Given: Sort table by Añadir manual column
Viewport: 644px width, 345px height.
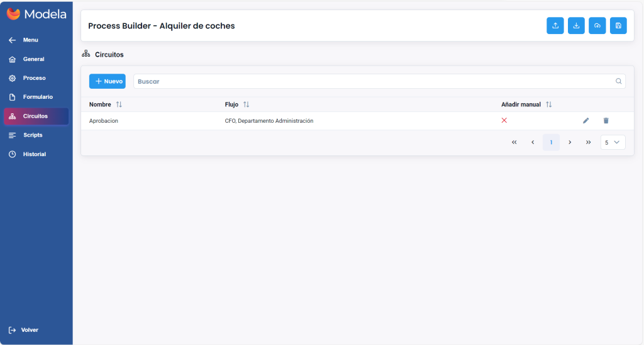Looking at the screenshot, I should point(548,105).
